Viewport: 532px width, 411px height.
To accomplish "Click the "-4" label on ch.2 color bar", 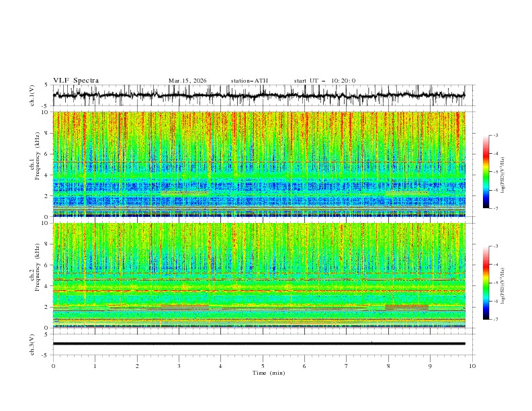I will (496, 265).
